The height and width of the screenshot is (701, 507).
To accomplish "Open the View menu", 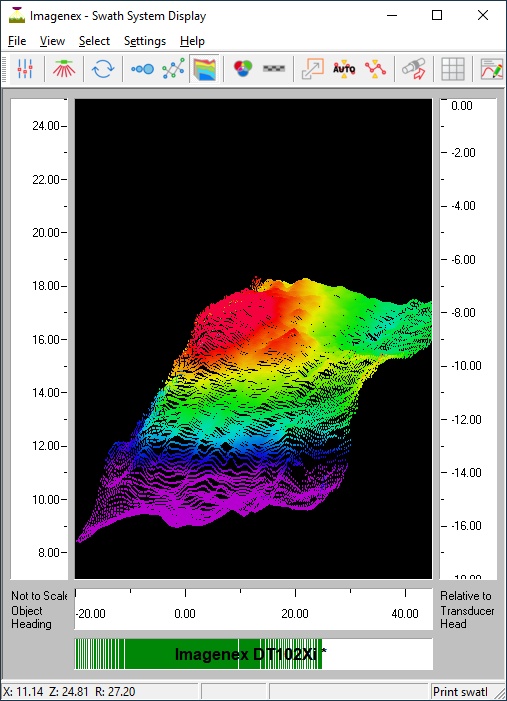I will tap(52, 41).
